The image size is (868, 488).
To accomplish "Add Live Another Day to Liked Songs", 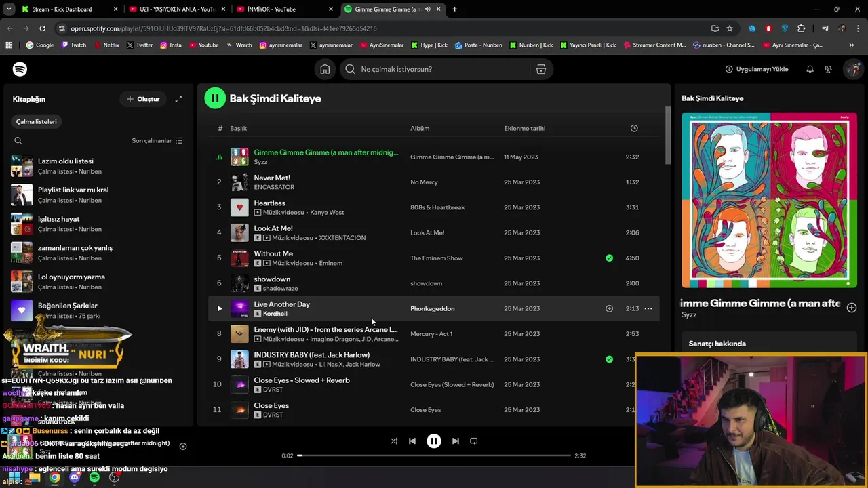I will point(609,308).
